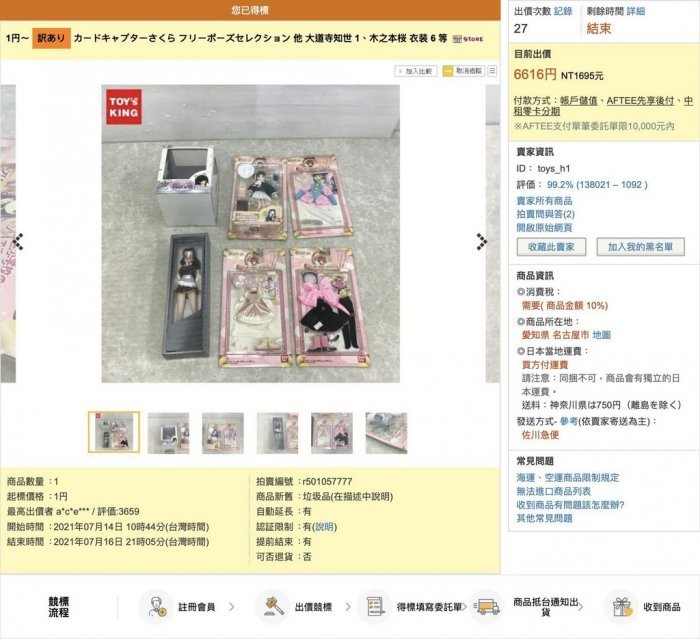Image resolution: width=700 pixels, height=639 pixels.
Task: Select the last product thumbnail
Action: pos(386,433)
